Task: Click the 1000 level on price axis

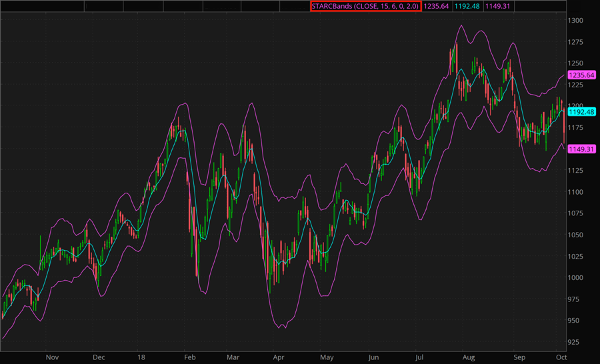Action: click(x=575, y=278)
